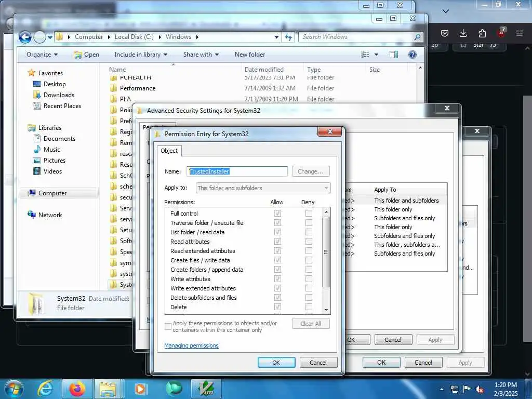Screen dimensions: 532x399
Task: Open the Managing permissions link
Action: click(191, 345)
